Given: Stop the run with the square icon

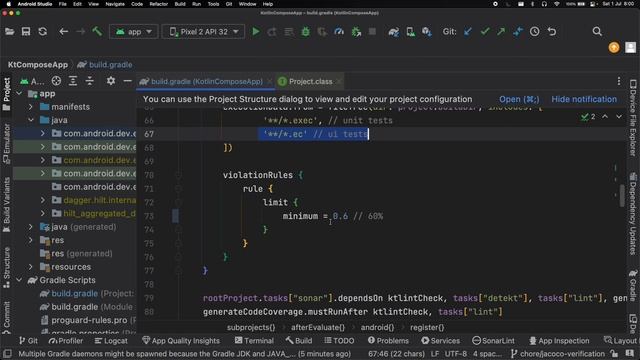Looking at the screenshot, I should [x=372, y=31].
